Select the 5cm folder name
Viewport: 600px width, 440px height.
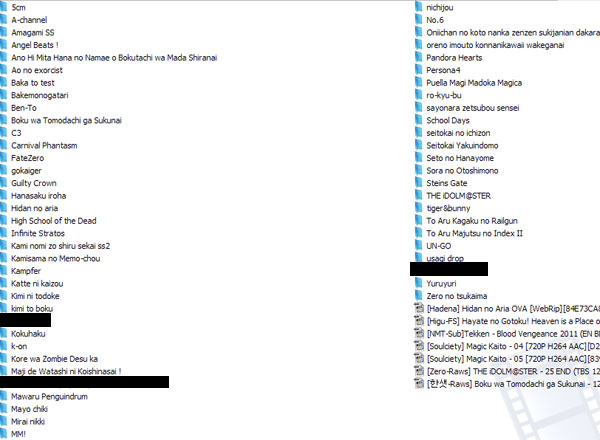tap(18, 7)
